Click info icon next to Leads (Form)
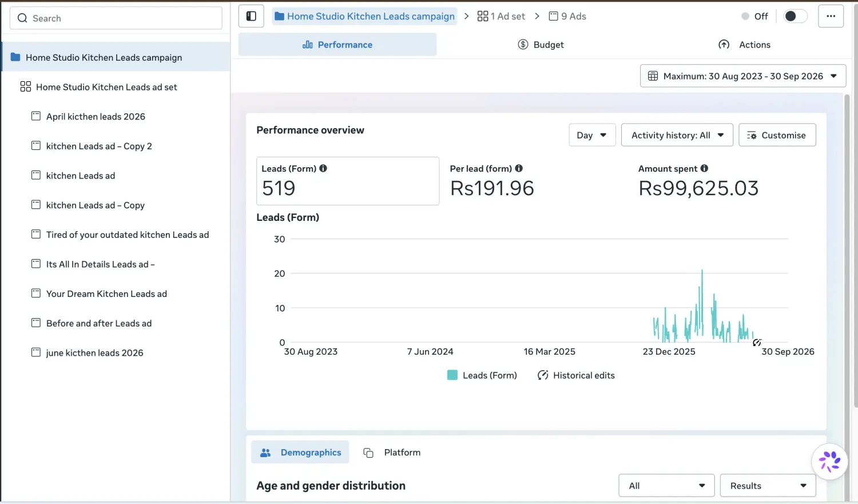Screen dimensions: 858x504 point(323,168)
